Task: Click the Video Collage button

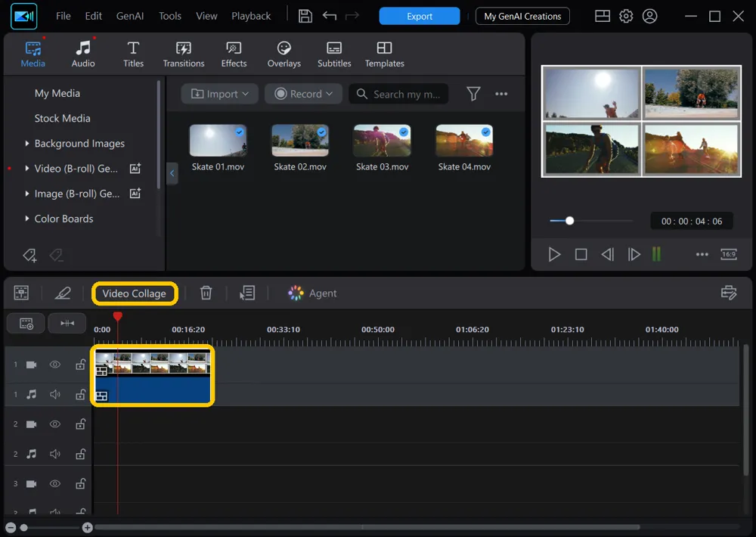Action: [135, 293]
